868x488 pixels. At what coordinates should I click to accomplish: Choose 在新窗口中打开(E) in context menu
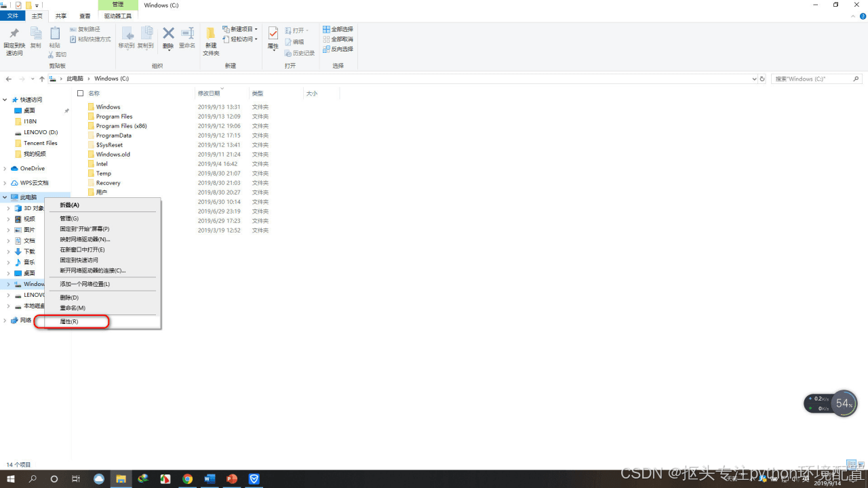point(102,249)
